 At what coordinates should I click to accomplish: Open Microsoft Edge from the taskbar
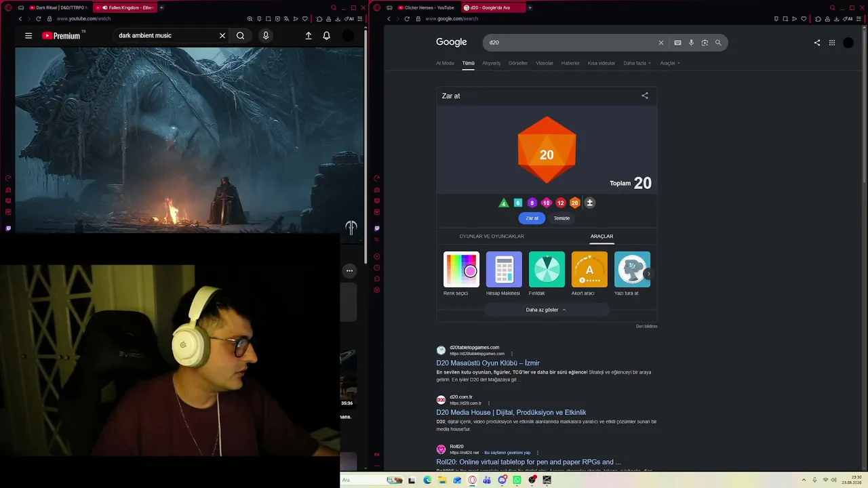(x=427, y=480)
